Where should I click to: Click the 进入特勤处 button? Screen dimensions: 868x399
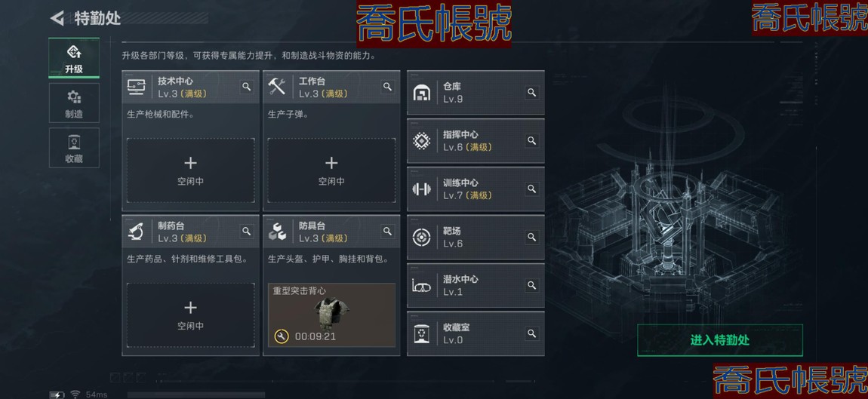click(719, 340)
